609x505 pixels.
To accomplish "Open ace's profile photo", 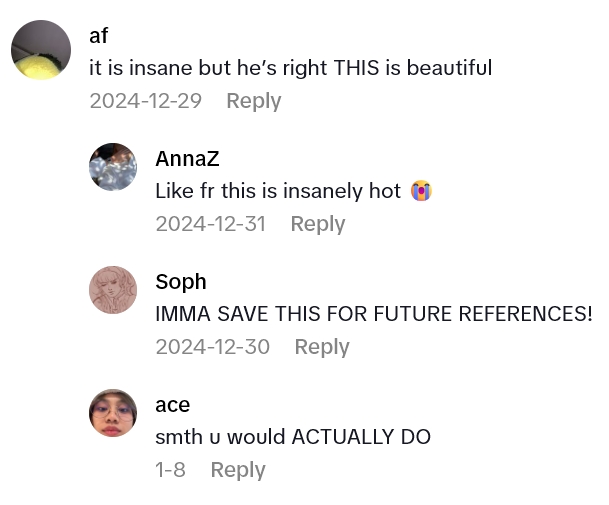I will pos(113,413).
